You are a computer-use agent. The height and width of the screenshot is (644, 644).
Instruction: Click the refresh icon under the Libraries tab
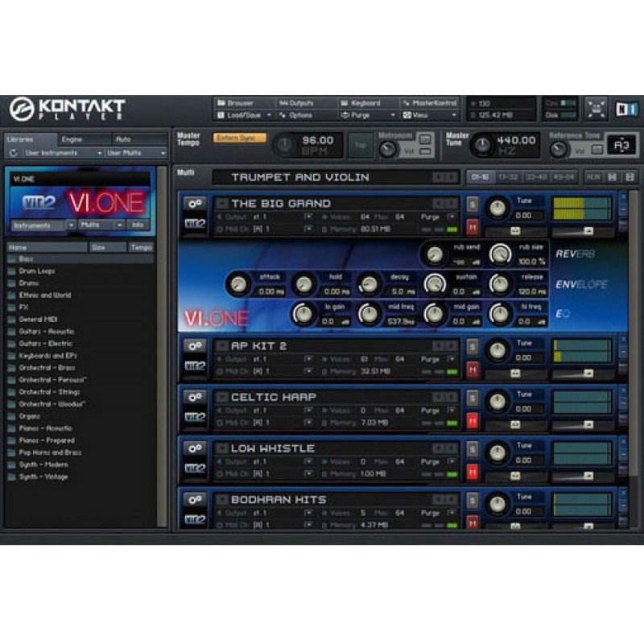[x=14, y=153]
